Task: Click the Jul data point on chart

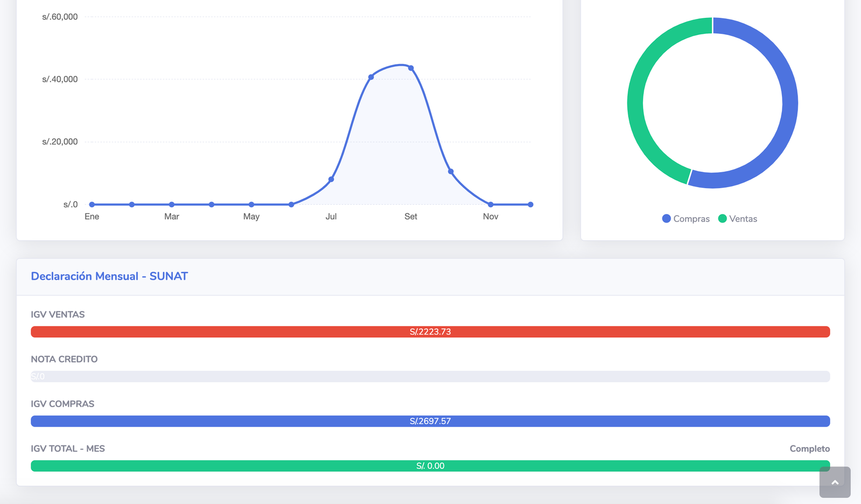Action: tap(331, 179)
